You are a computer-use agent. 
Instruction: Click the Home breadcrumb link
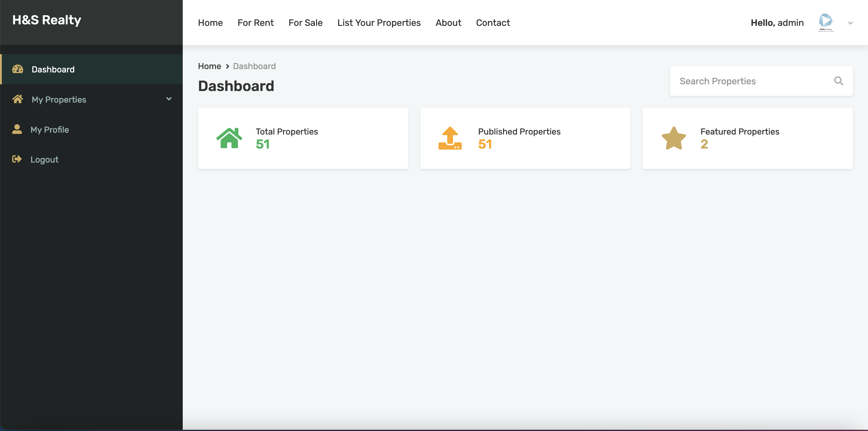coord(209,66)
